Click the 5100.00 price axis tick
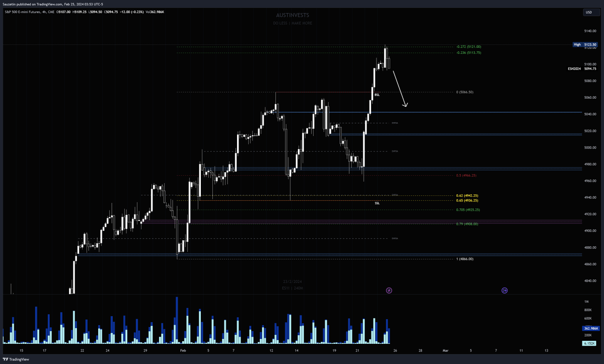This screenshot has width=604, height=364. (x=590, y=64)
